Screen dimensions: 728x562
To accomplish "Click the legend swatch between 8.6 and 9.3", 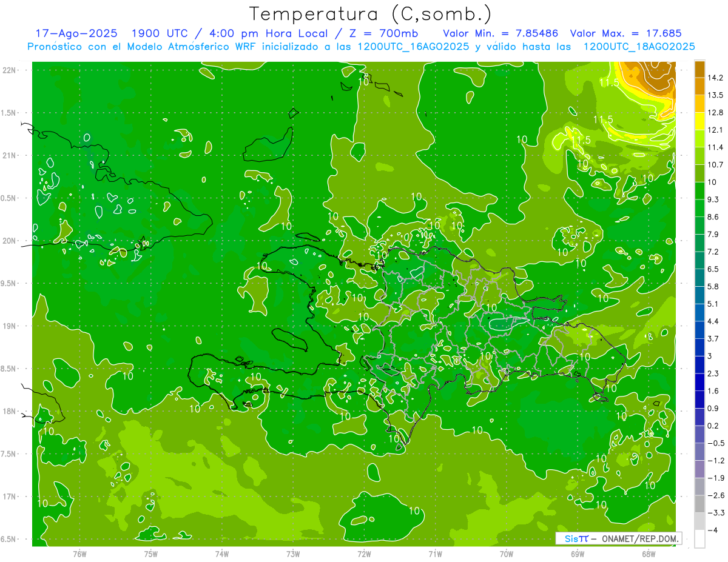I will (699, 208).
